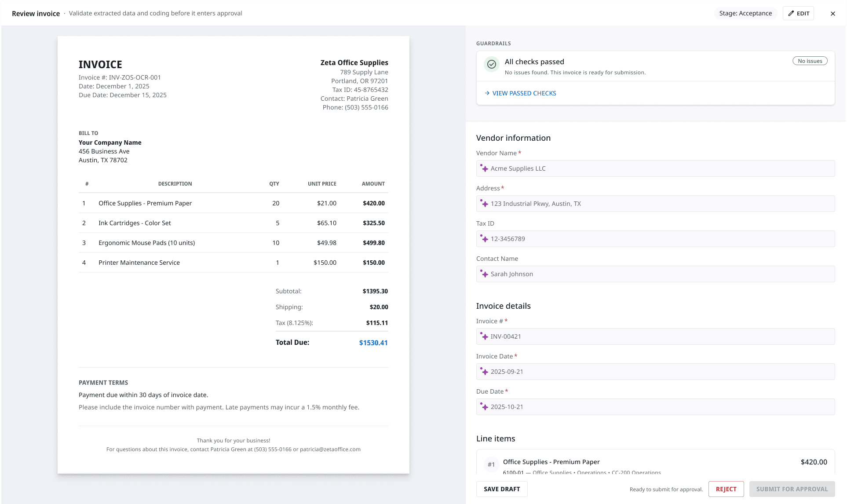
Task: Click the Vendor Name field with Acme Supplies LLC
Action: (x=655, y=168)
